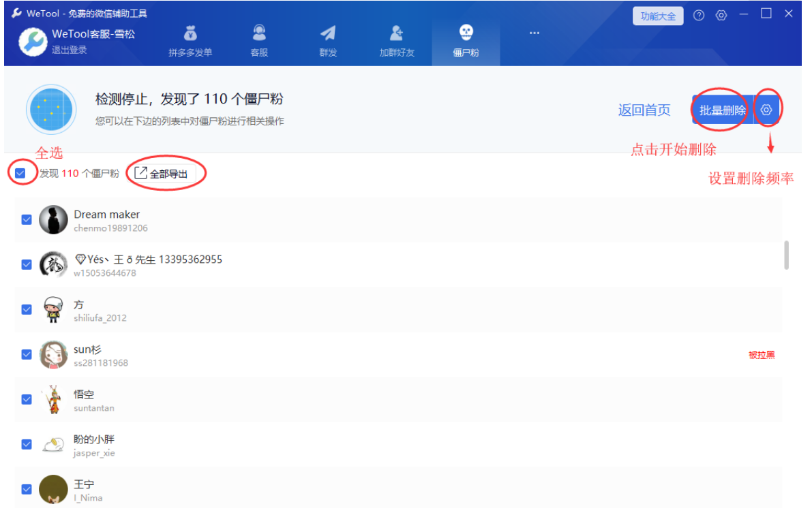
Task: Select the ID I_Nima
Action: [x=88, y=498]
